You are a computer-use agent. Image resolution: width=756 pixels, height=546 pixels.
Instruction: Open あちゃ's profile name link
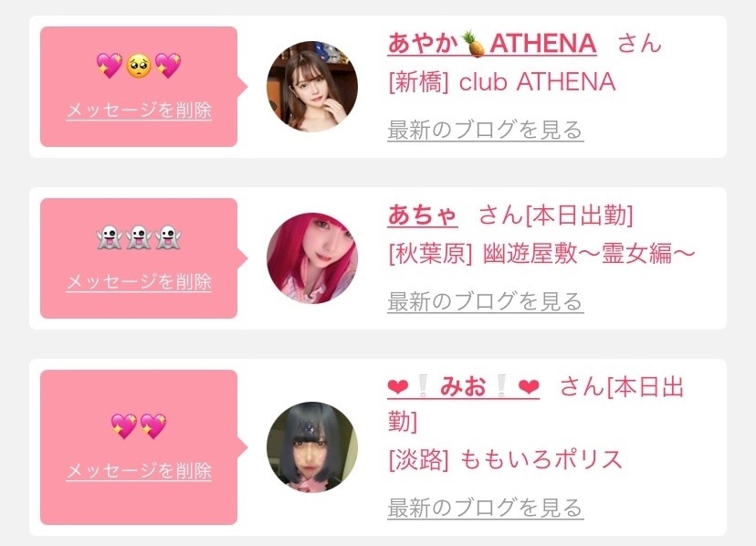click(x=423, y=215)
